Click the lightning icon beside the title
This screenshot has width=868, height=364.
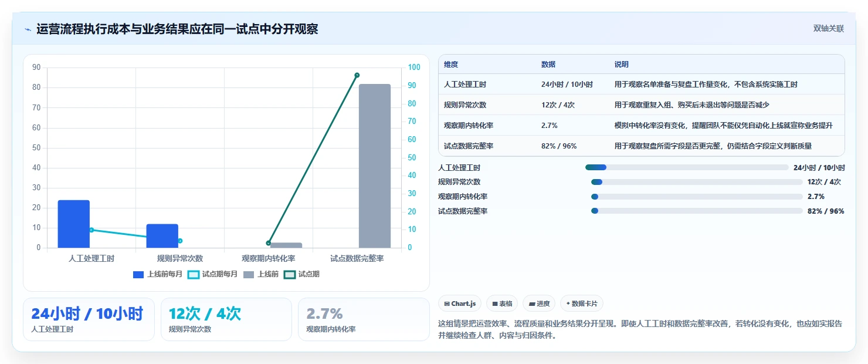click(x=28, y=29)
